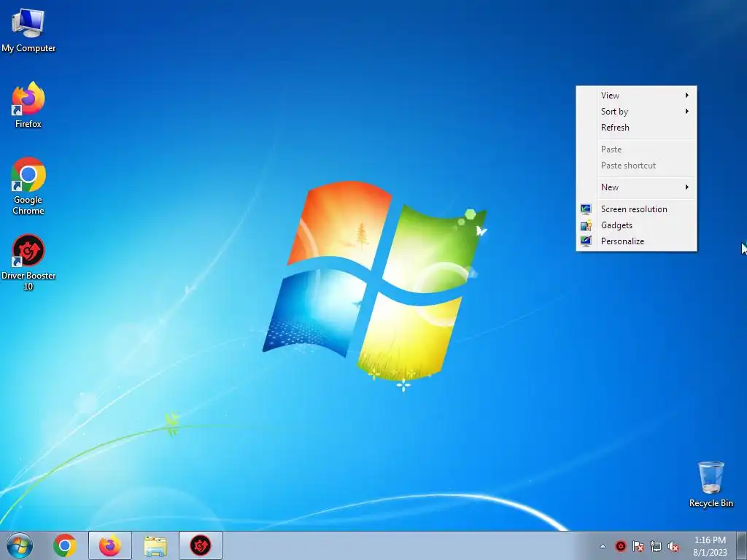
Task: Launch Chrome from the taskbar
Action: click(65, 545)
